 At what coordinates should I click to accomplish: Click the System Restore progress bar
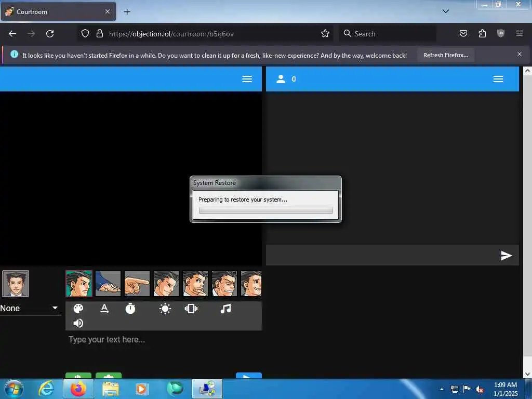265,210
